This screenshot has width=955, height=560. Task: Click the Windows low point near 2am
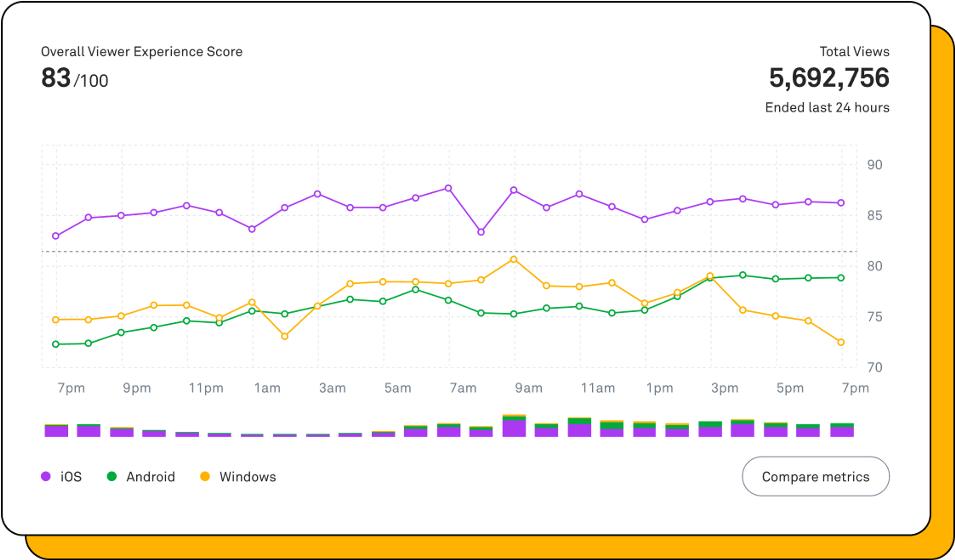coord(285,336)
